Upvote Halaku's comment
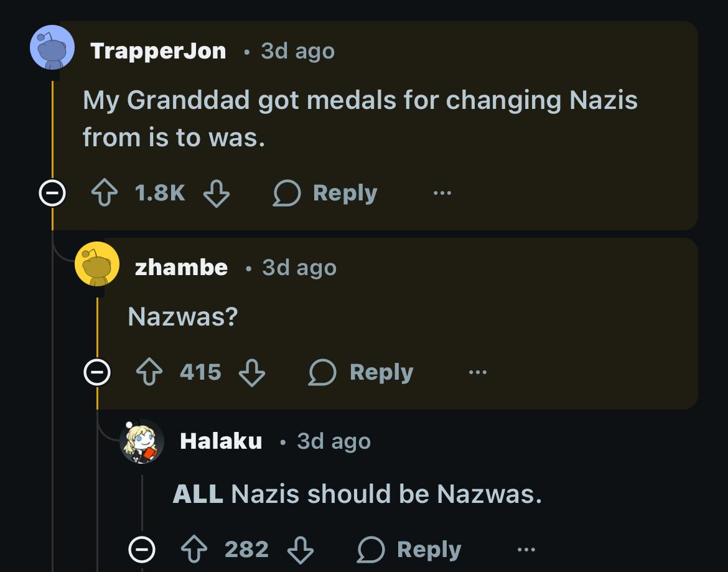Screen dimensions: 728x572 [195, 550]
